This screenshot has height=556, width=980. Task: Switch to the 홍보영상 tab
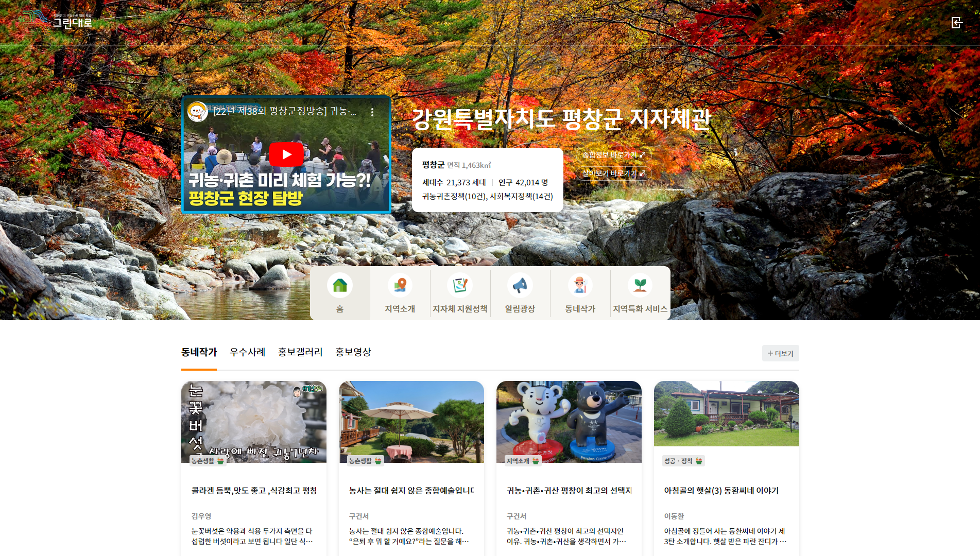(353, 352)
